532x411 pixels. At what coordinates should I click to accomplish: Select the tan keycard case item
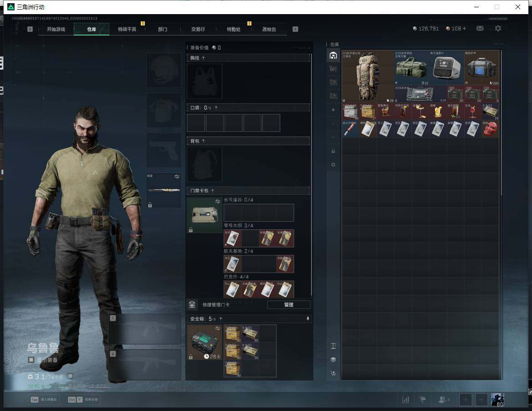(x=205, y=215)
